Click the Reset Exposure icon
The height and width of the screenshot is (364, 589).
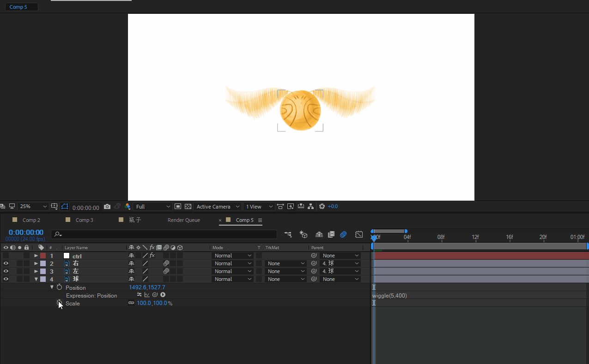pos(322,207)
